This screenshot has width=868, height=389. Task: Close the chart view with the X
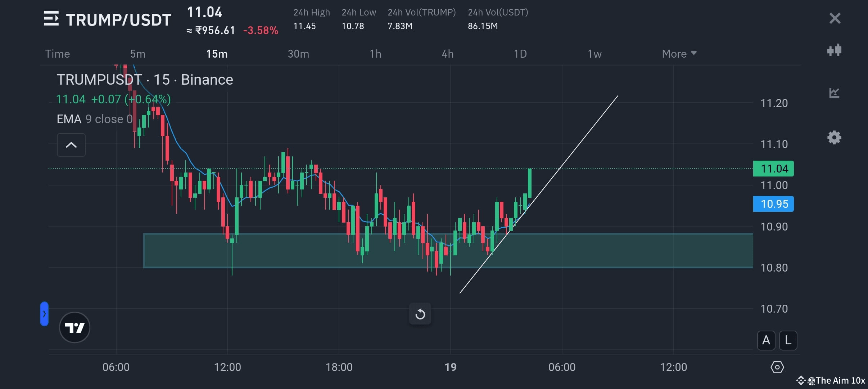(x=835, y=18)
